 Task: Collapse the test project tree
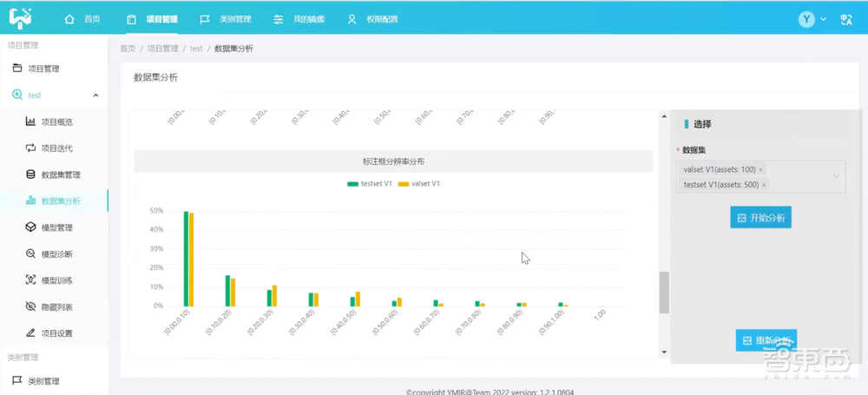tap(95, 95)
